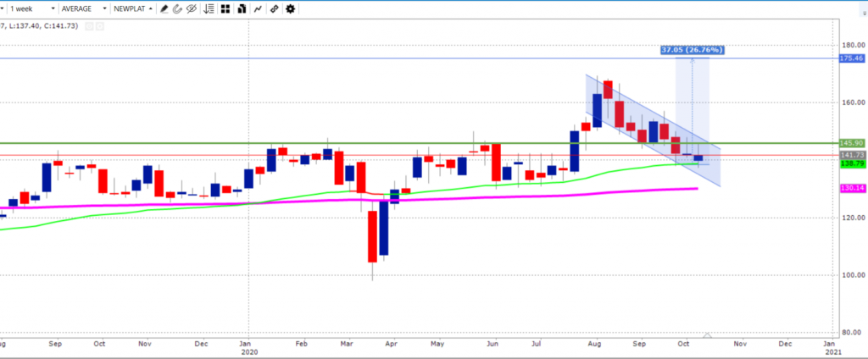Select the pencil drawing tool
The height and width of the screenshot is (359, 868).
tap(162, 9)
